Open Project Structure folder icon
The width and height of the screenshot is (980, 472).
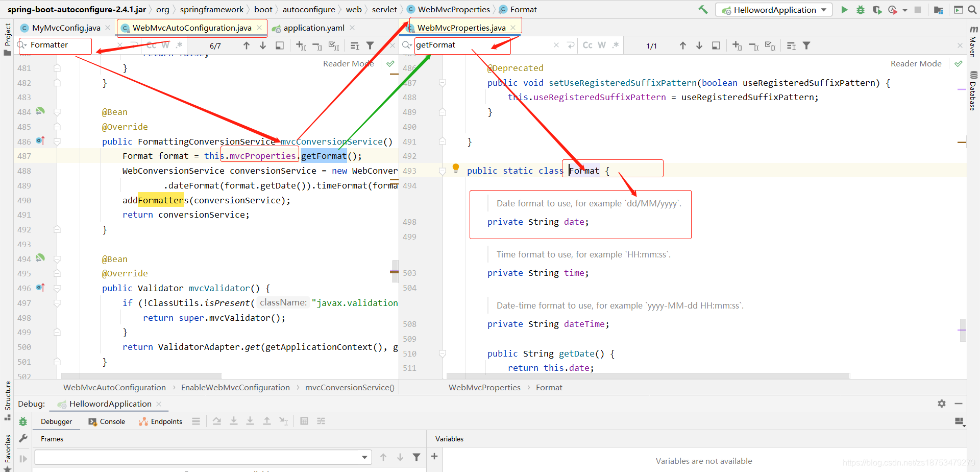(x=938, y=10)
